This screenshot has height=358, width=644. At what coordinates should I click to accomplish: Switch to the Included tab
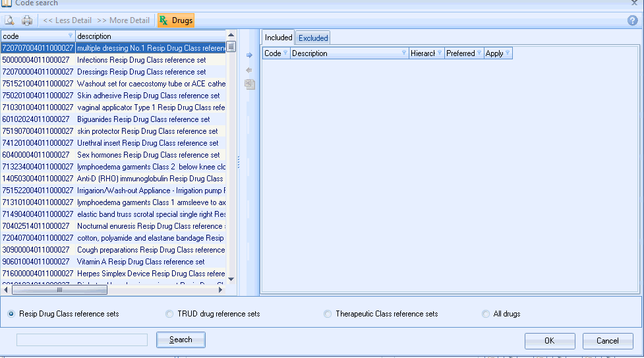[278, 38]
